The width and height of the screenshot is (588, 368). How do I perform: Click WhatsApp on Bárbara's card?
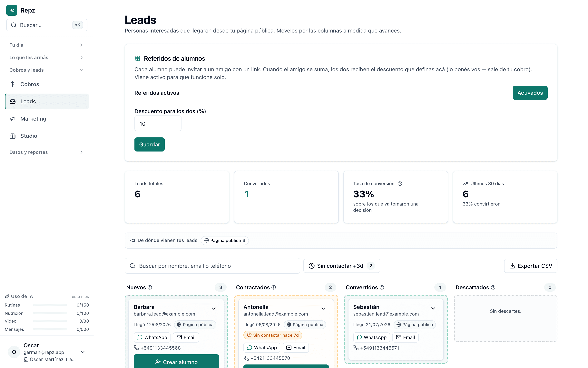click(x=152, y=337)
